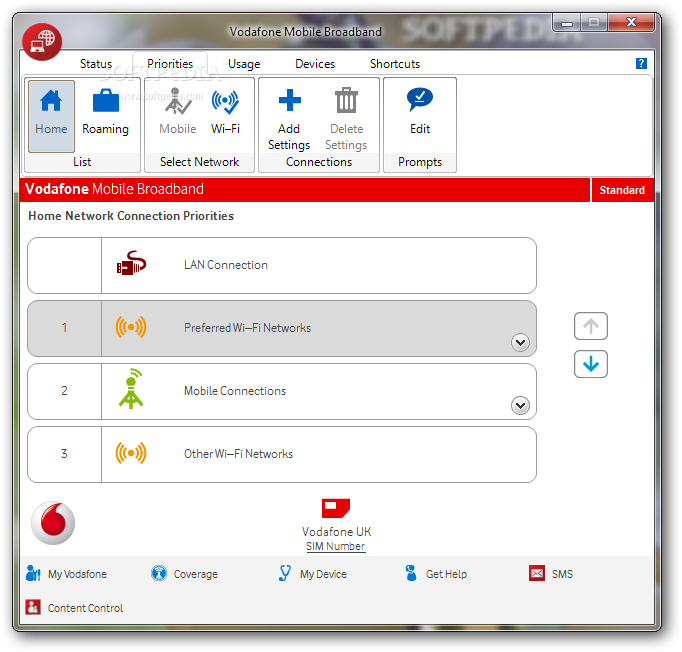Open the SIM Number link
Viewport: 682px width, 652px height.
pyautogui.click(x=335, y=546)
